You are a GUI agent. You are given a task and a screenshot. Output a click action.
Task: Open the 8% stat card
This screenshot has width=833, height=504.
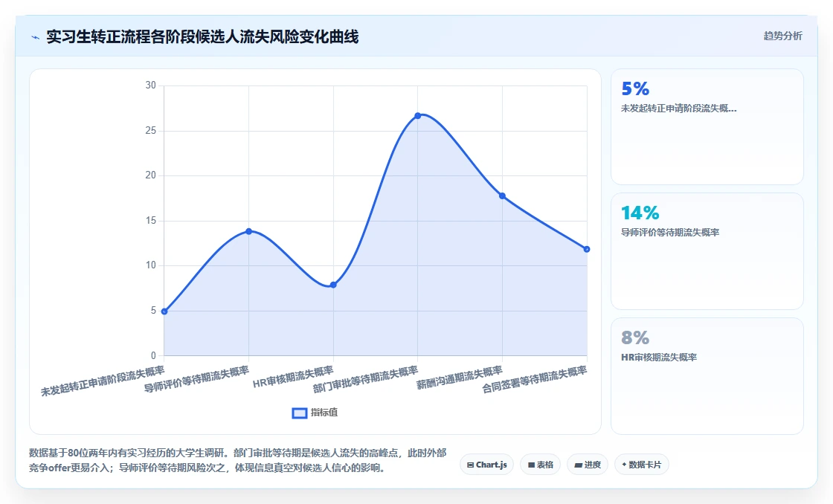pyautogui.click(x=707, y=376)
